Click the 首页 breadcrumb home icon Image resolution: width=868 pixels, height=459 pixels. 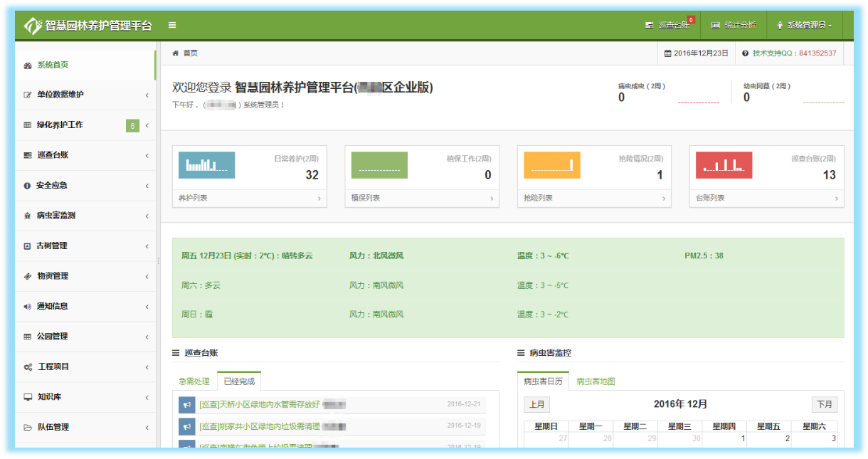(x=175, y=53)
